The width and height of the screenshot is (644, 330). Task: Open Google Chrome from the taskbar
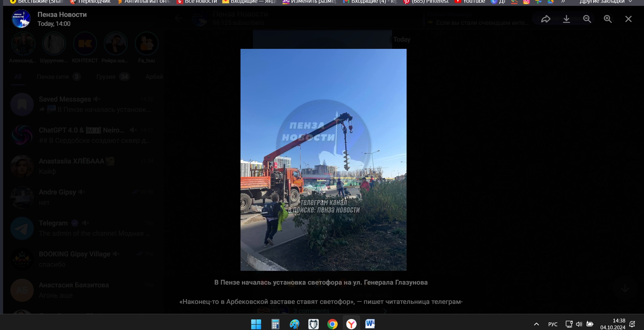pos(332,324)
